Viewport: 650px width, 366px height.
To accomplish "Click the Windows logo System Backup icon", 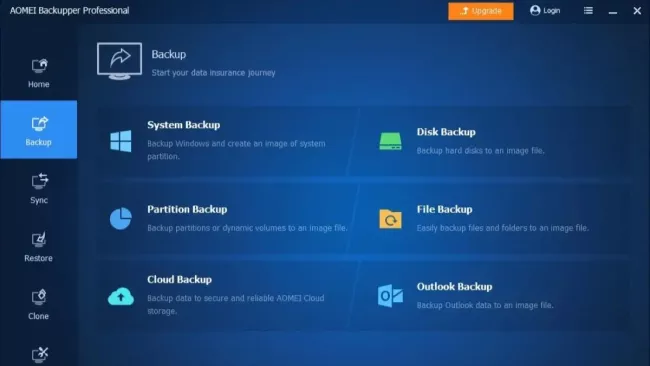I will [x=121, y=141].
